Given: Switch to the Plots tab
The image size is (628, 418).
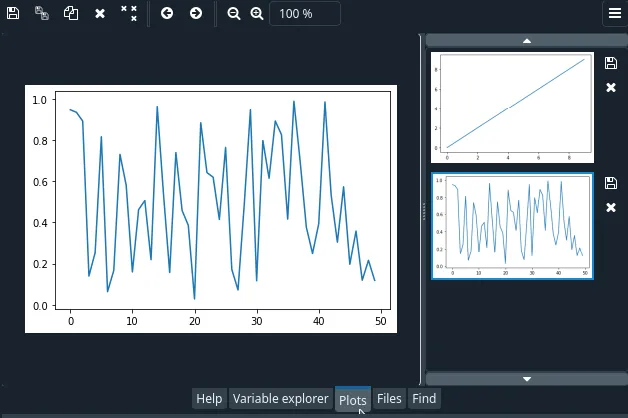Looking at the screenshot, I should point(352,400).
